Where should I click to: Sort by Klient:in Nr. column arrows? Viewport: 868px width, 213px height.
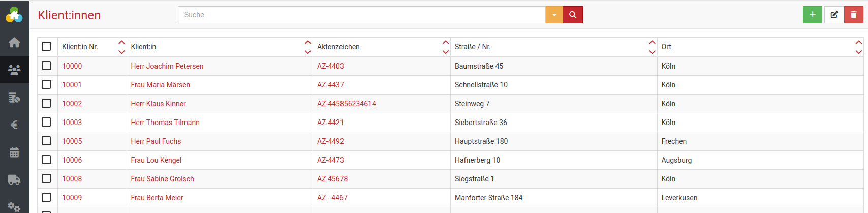pos(121,47)
